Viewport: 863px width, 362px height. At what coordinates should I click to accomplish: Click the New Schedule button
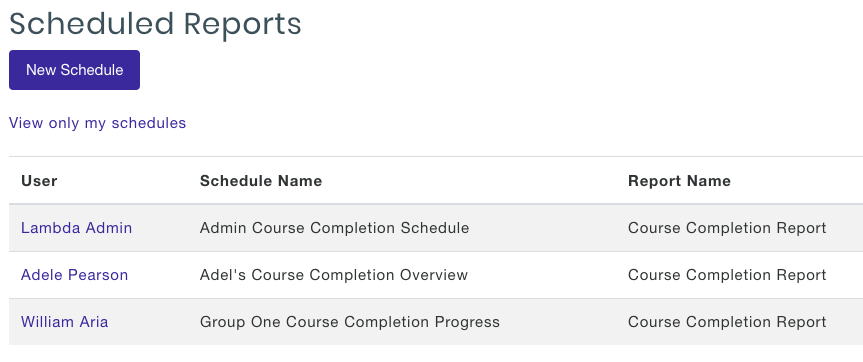pyautogui.click(x=74, y=70)
